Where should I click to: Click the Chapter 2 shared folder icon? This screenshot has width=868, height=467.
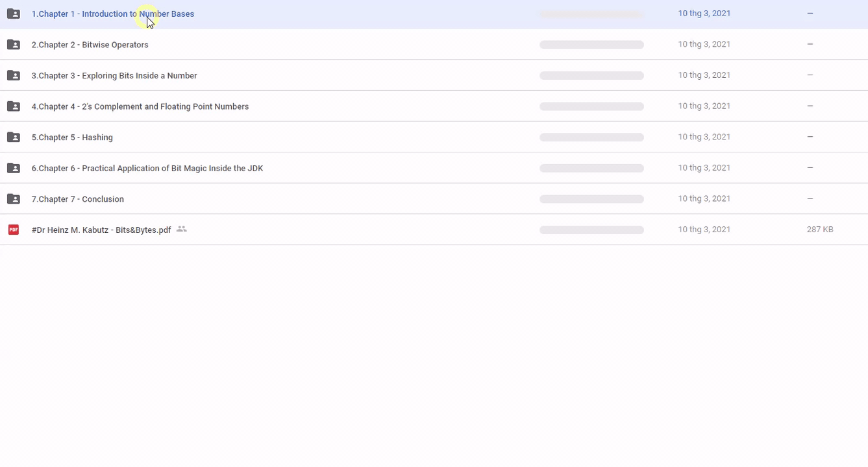pos(13,45)
